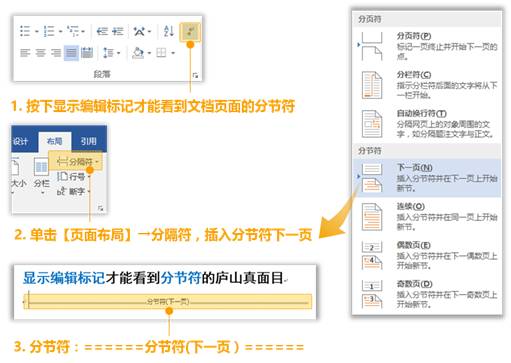Select 分栏符(C) column break option
Viewport: 511px width, 363px height.
click(427, 85)
